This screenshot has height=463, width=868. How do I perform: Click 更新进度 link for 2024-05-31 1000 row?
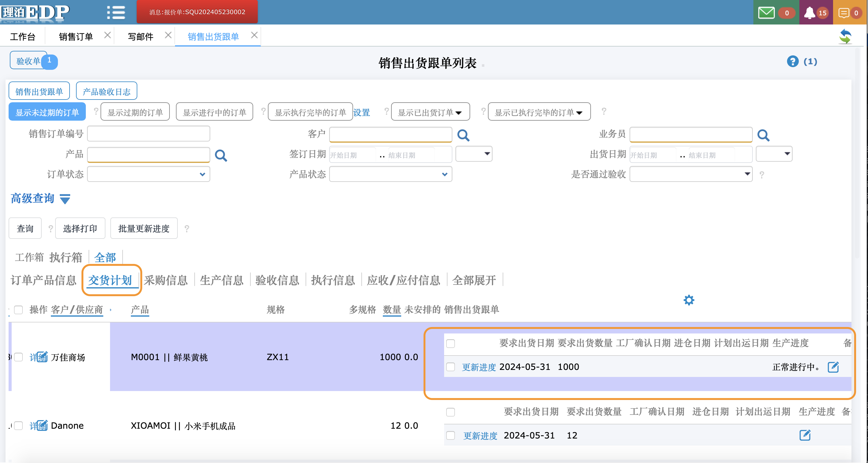(478, 367)
